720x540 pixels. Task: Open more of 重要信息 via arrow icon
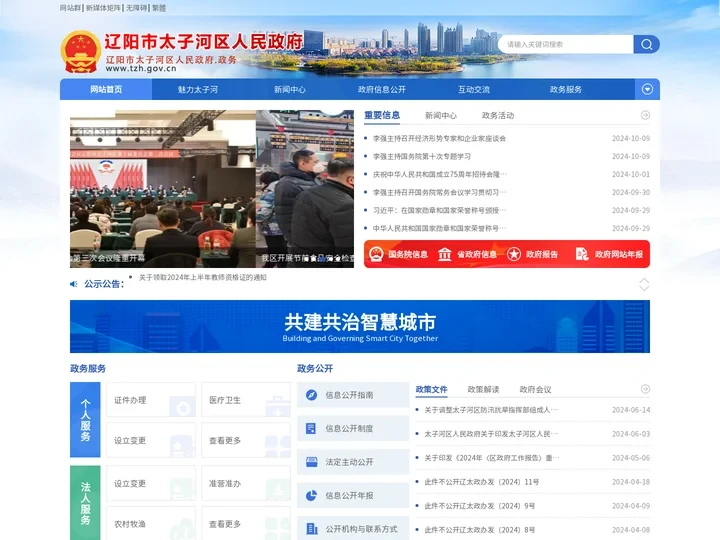(x=645, y=115)
